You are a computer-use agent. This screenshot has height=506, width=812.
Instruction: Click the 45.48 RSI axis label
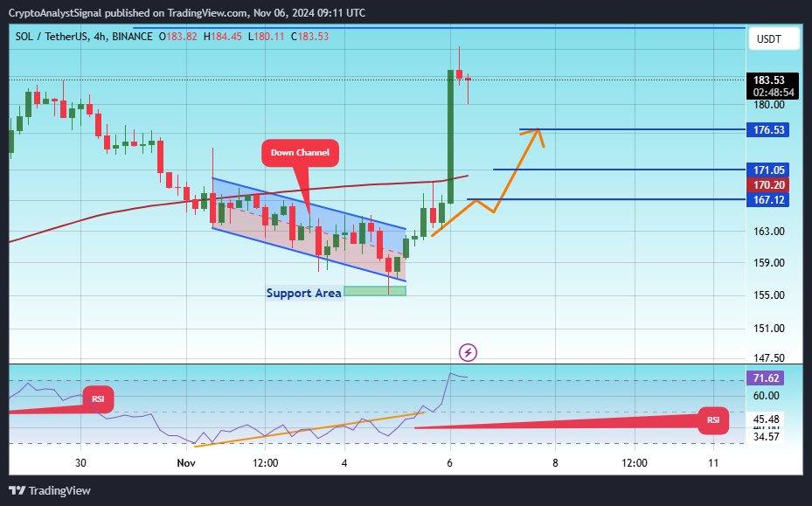point(766,419)
